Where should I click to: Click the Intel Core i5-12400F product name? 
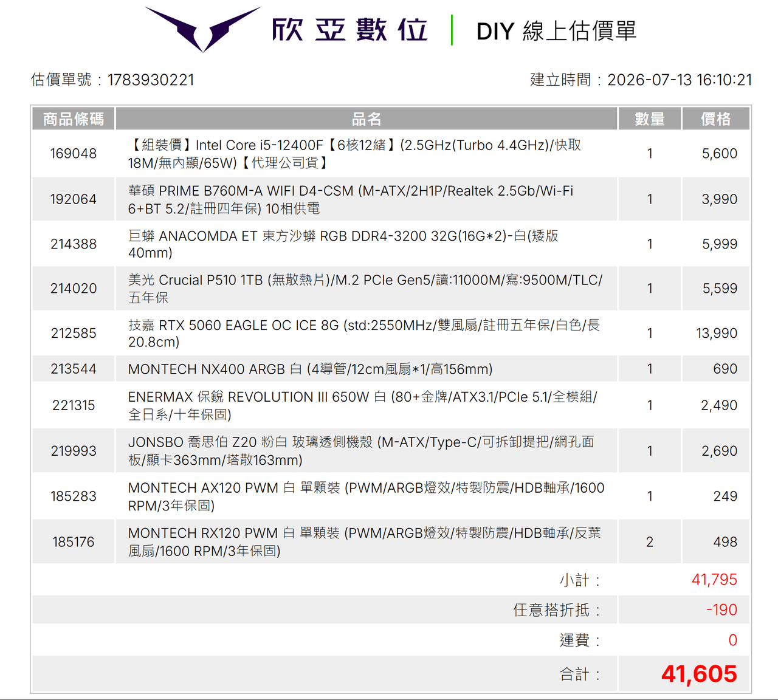point(354,154)
